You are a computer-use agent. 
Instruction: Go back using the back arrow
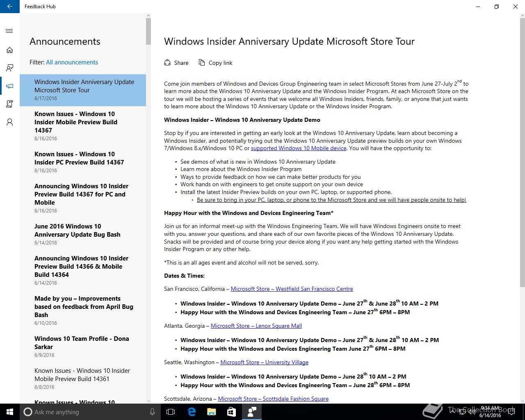tap(10, 7)
